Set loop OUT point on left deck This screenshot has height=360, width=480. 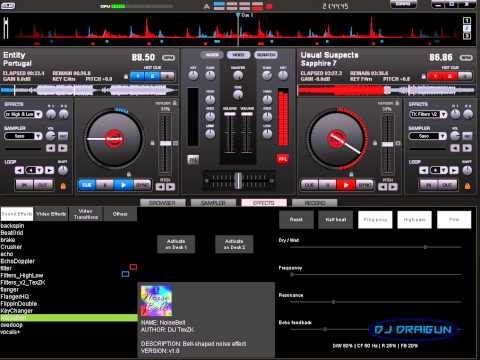43,185
